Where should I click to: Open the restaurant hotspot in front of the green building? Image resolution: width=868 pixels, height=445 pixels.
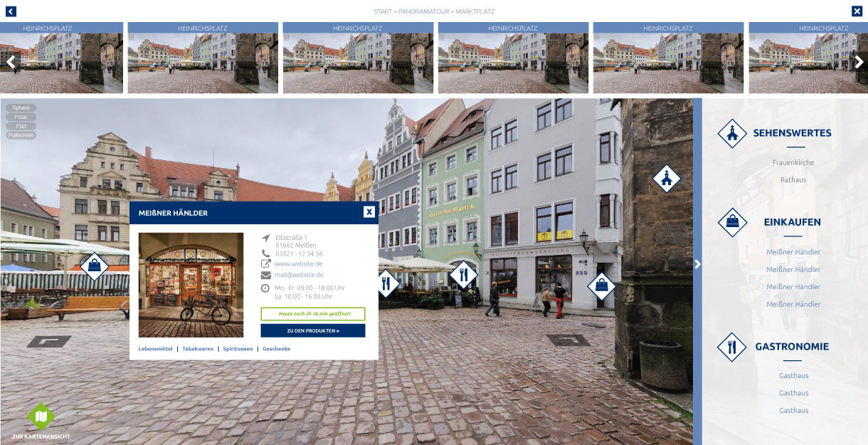pos(463,274)
